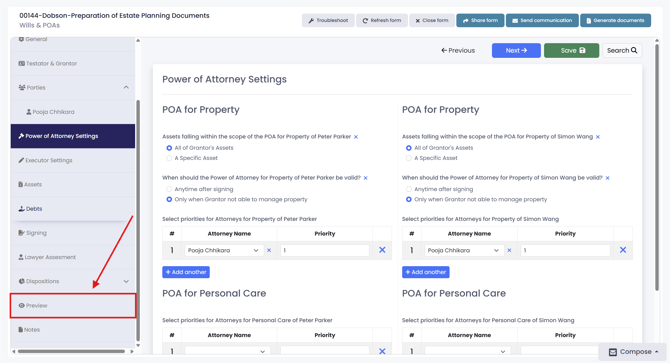Generate documents for this matter
The height and width of the screenshot is (363, 670).
(615, 20)
